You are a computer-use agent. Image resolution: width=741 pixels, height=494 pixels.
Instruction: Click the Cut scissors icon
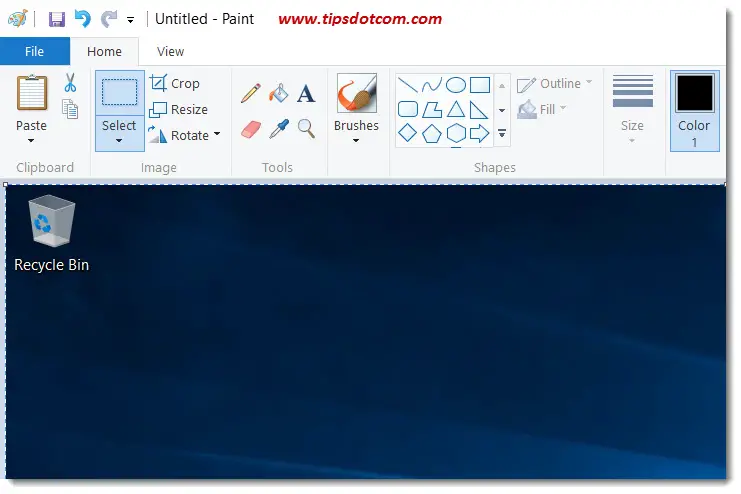(x=70, y=83)
